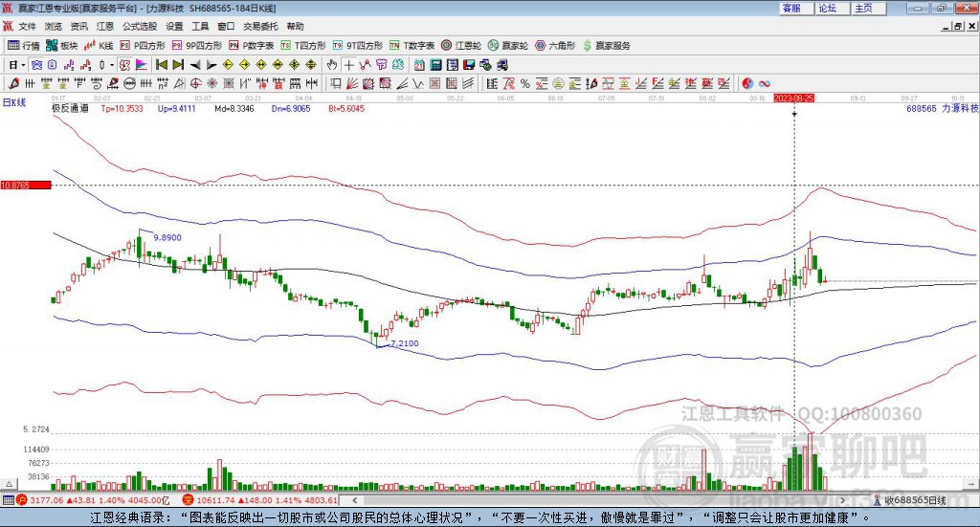Open the 9P四方形 tool

tap(197, 46)
